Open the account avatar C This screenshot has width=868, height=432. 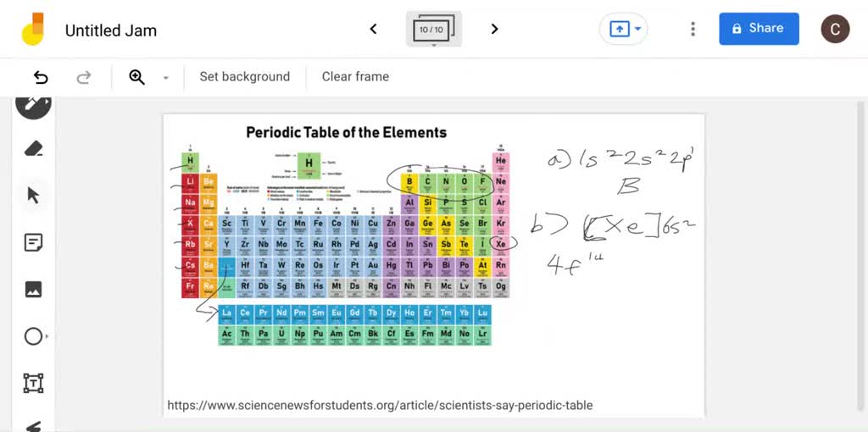pyautogui.click(x=835, y=29)
